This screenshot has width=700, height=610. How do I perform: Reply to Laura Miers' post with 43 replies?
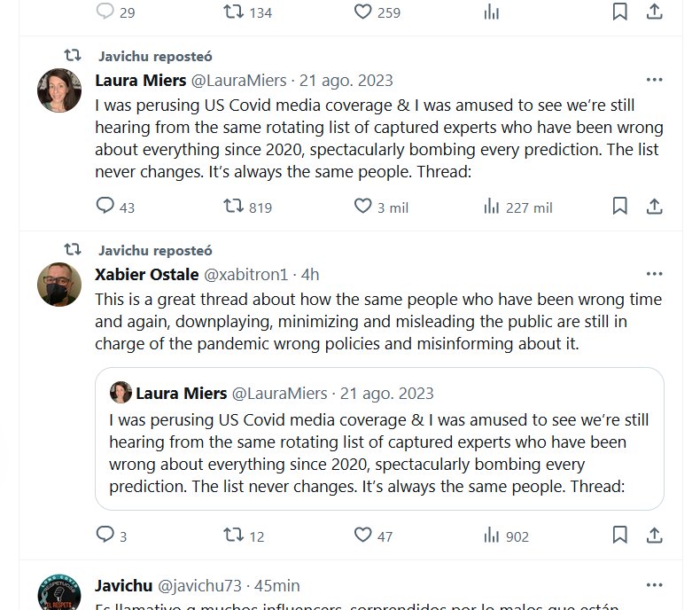[x=105, y=207]
